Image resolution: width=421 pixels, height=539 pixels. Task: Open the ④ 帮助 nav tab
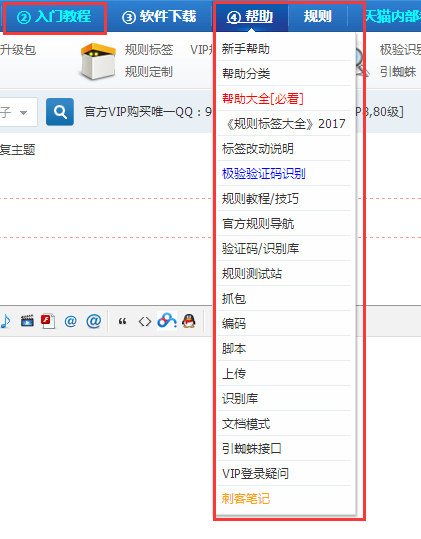(x=250, y=16)
